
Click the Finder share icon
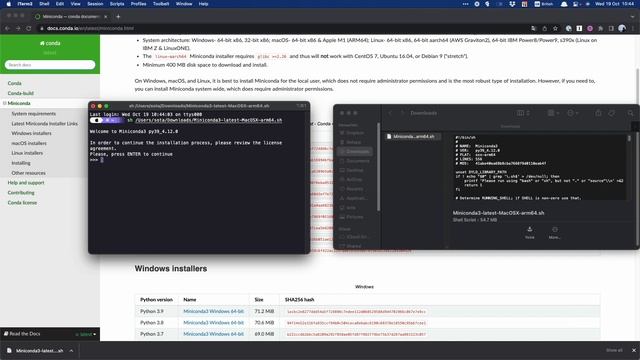(598, 113)
